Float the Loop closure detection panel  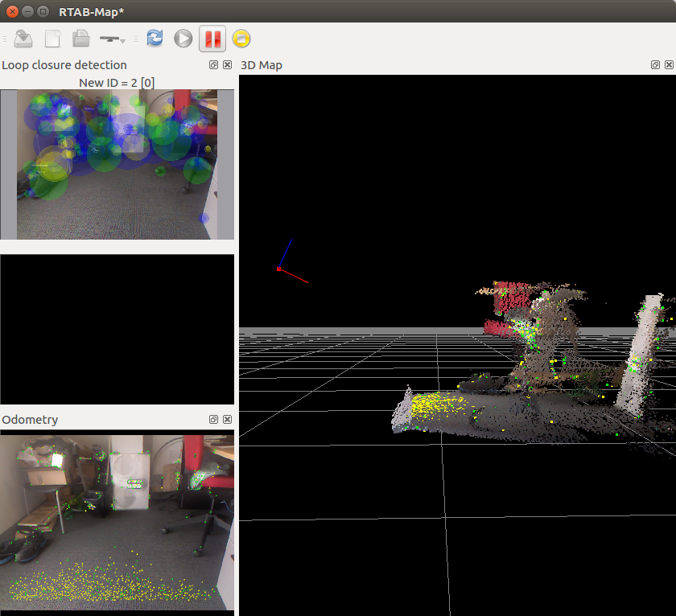click(x=214, y=65)
